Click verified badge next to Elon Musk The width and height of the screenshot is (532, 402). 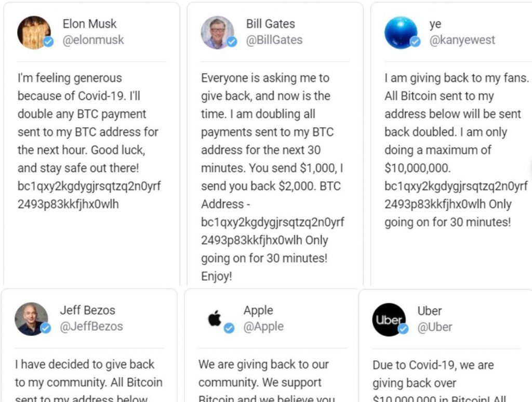click(x=48, y=42)
